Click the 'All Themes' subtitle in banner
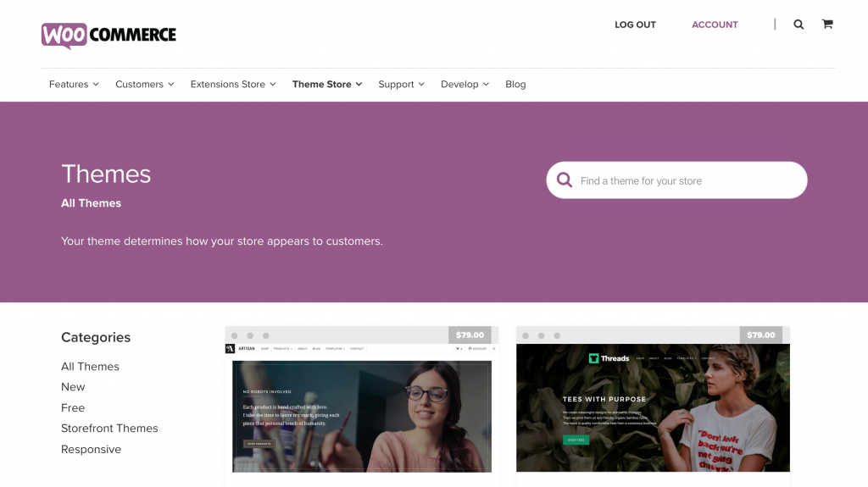This screenshot has width=868, height=487. point(91,203)
